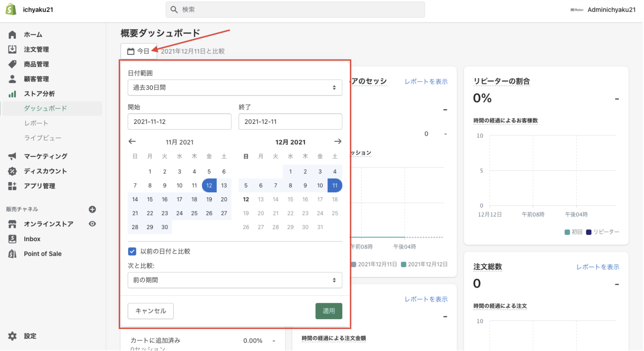
Task: Click the Point of Sale bag icon
Action: (12, 254)
